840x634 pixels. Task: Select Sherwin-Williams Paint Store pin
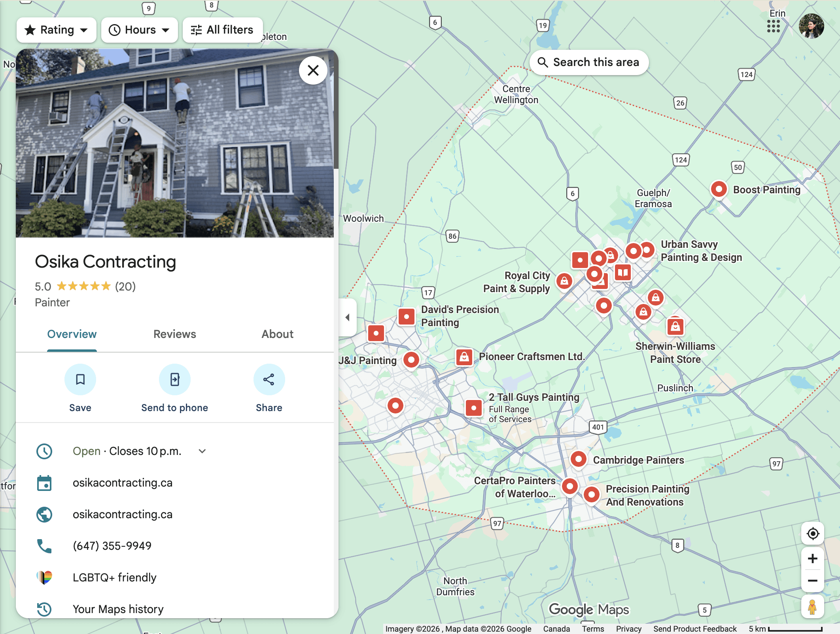[x=675, y=326]
